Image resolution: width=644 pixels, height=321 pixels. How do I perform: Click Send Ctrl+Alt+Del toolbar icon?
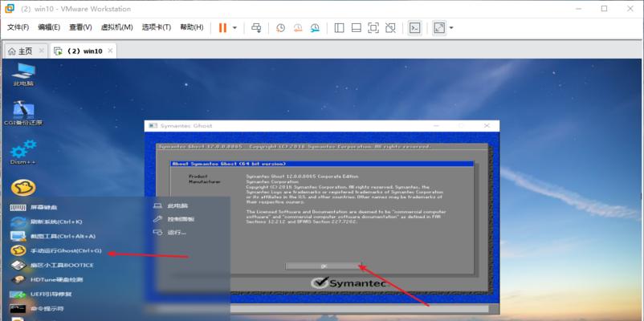256,28
